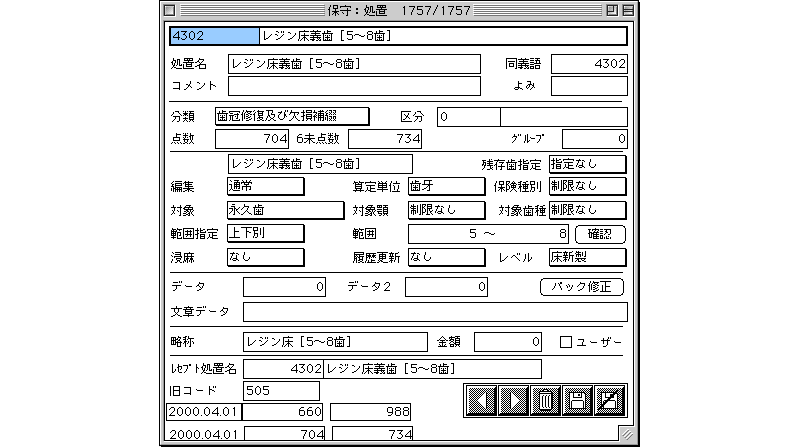
Task: Open the 対象 popup showing 永久歯
Action: 265,210
